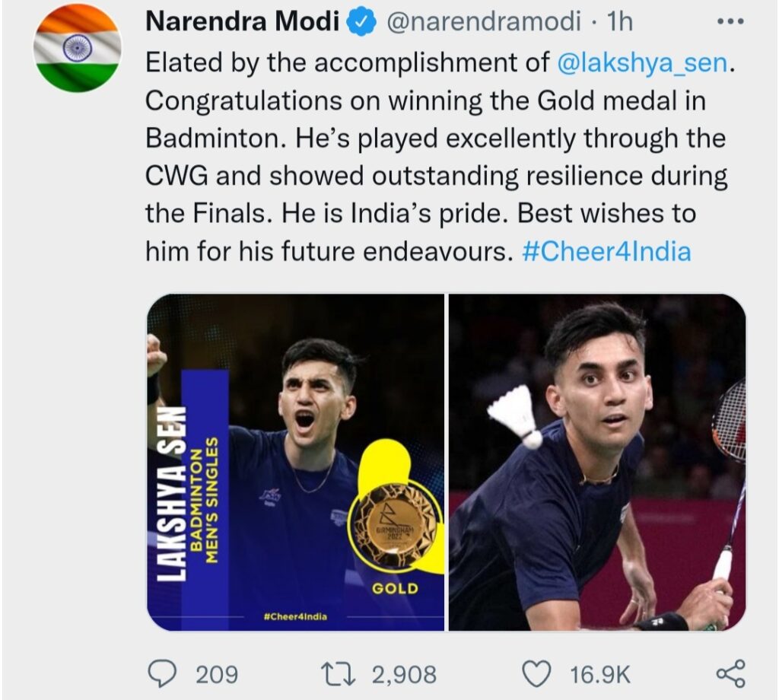Open the Indian flag profile avatar
This screenshot has width=779, height=700.
click(77, 49)
